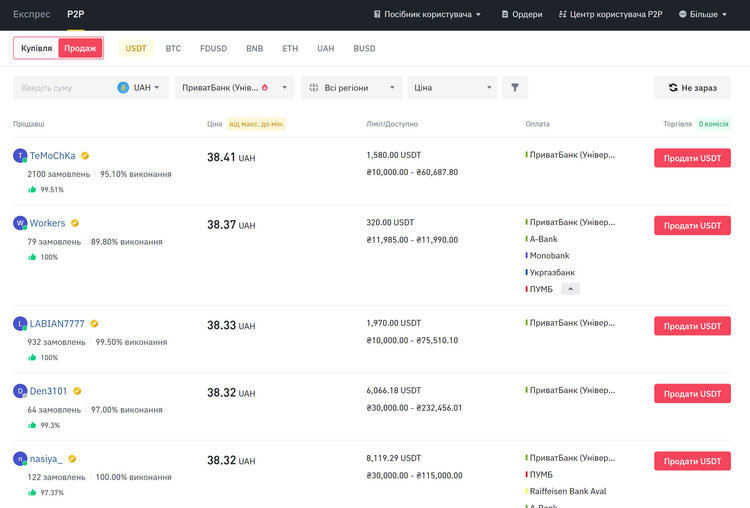Collapse Workers' payment methods list
The image size is (750, 508).
pyautogui.click(x=571, y=289)
